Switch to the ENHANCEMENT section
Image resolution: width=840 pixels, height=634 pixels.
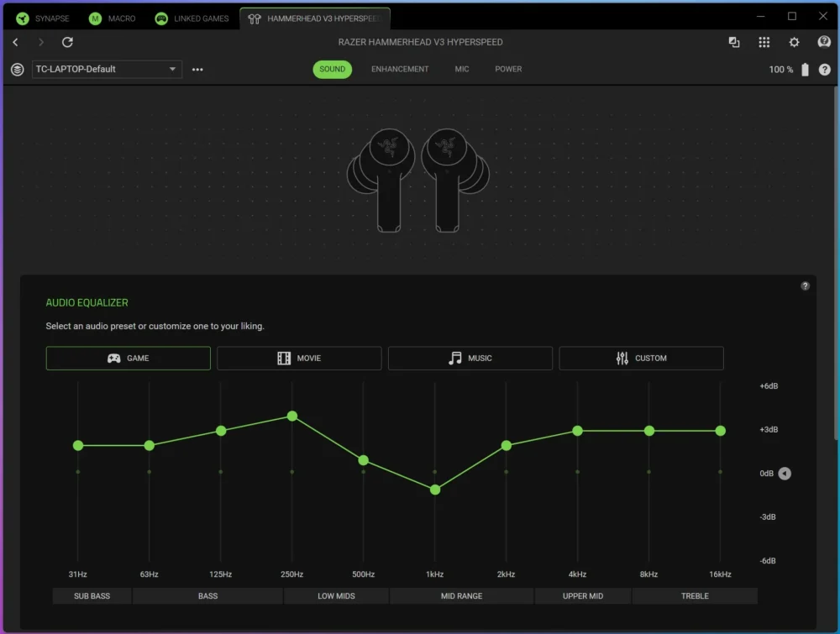pos(400,69)
